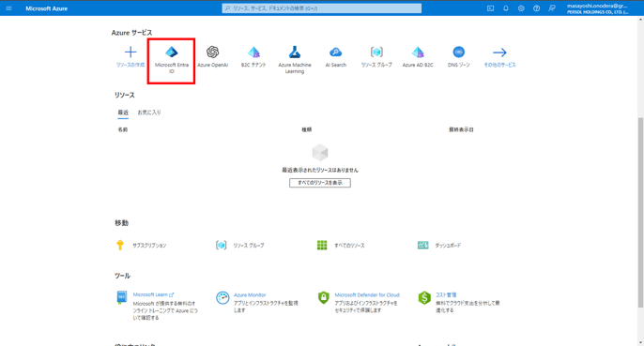Click the cost management dollar icon
Image resolution: width=644 pixels, height=346 pixels.
[424, 297]
